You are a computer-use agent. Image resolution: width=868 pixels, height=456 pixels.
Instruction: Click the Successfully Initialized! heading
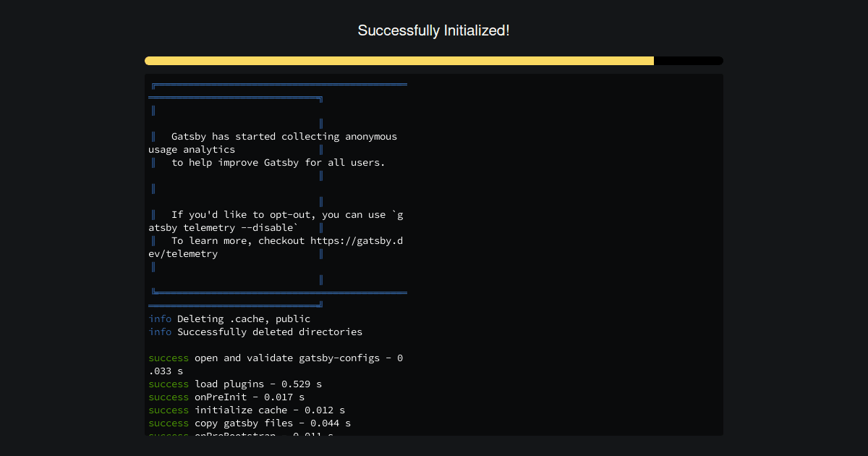[x=433, y=30]
